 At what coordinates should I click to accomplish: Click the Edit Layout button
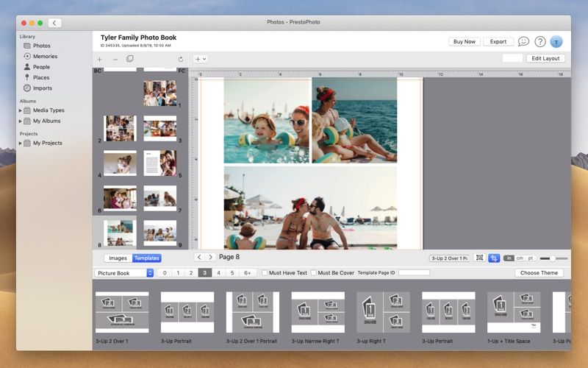[x=545, y=59]
